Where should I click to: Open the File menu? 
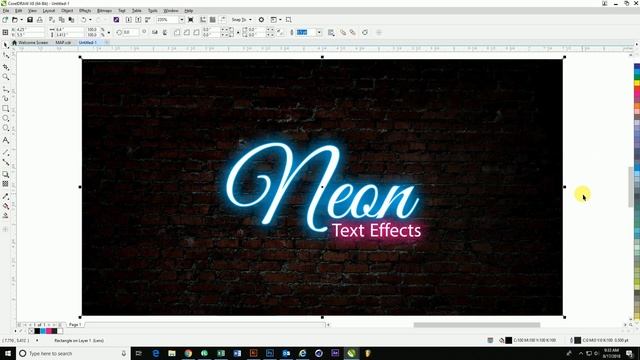[6, 11]
